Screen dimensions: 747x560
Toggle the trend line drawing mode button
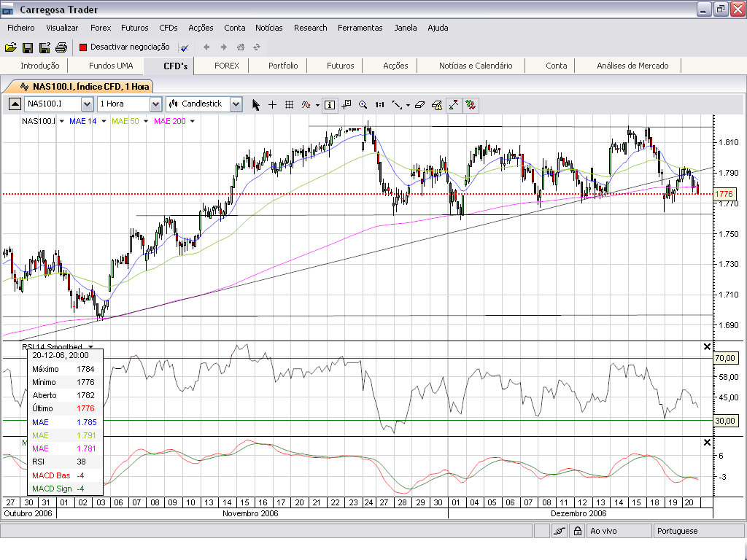point(454,104)
